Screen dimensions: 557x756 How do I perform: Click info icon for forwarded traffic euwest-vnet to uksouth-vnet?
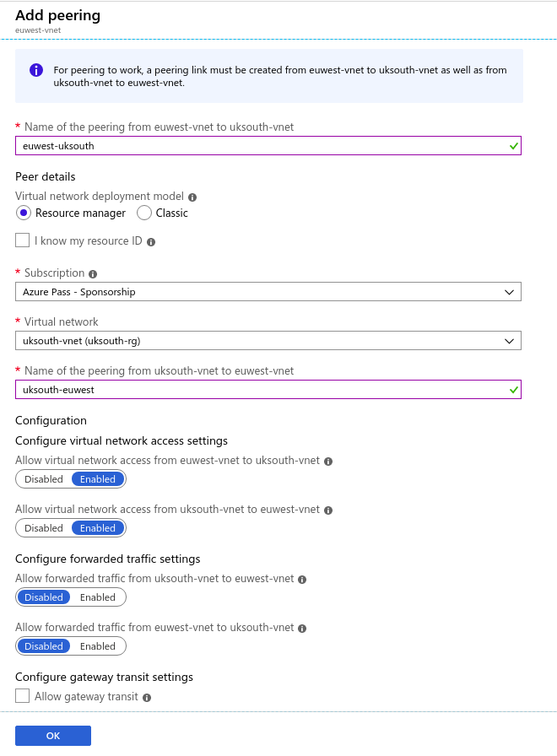(x=302, y=629)
